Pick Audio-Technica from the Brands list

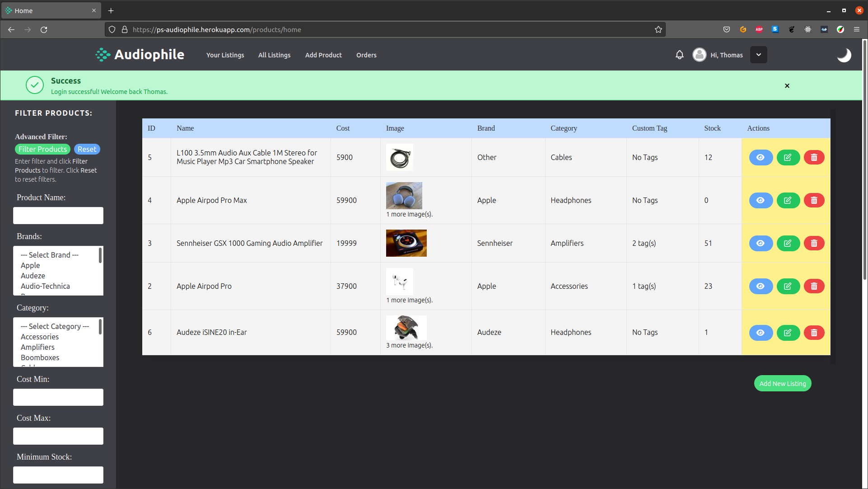pyautogui.click(x=45, y=286)
